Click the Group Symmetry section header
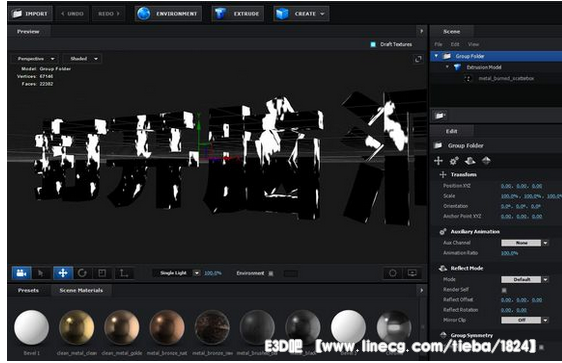 472,335
